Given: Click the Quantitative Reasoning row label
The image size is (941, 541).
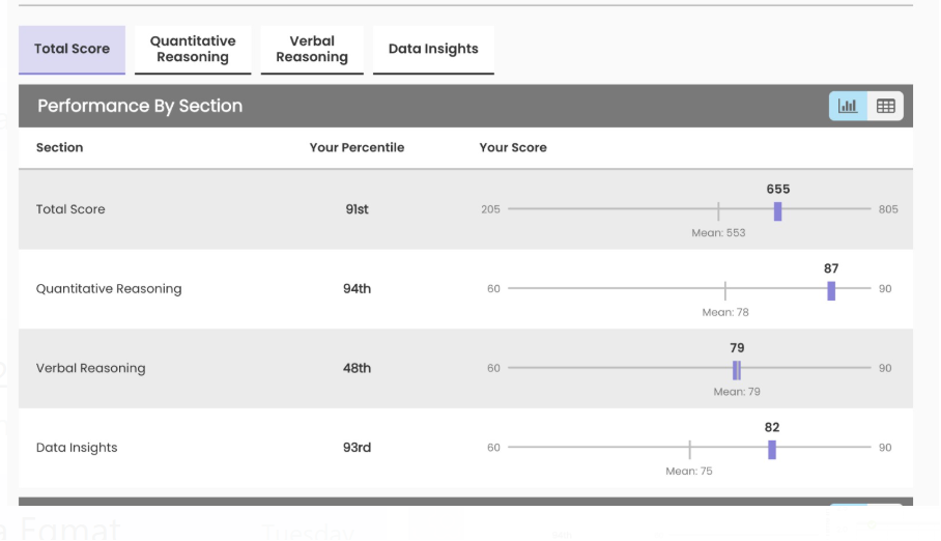Looking at the screenshot, I should pos(109,289).
